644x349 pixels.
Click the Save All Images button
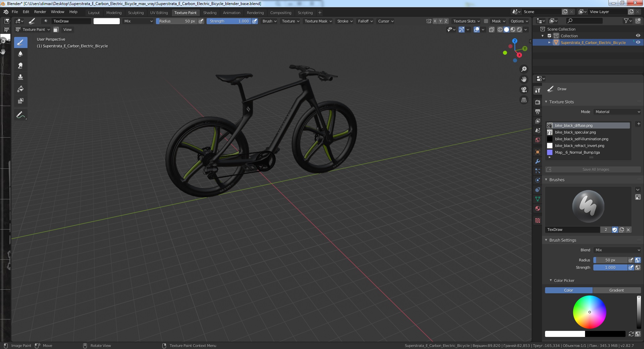coord(593,169)
